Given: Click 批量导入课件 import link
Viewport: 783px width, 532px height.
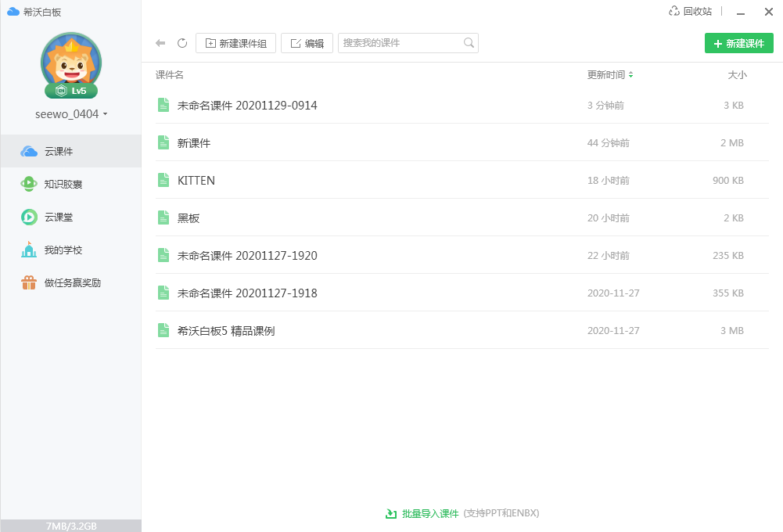Looking at the screenshot, I should 430,513.
